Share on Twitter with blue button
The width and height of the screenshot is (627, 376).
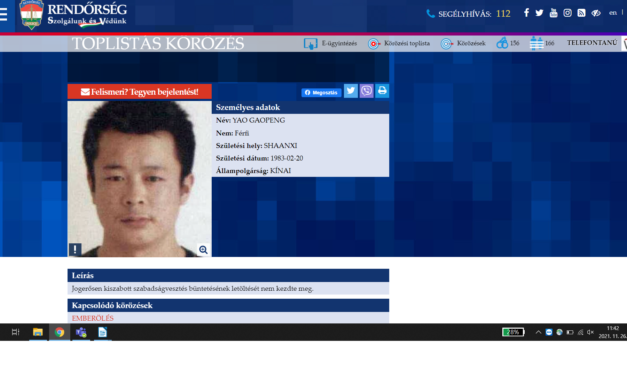tap(351, 91)
